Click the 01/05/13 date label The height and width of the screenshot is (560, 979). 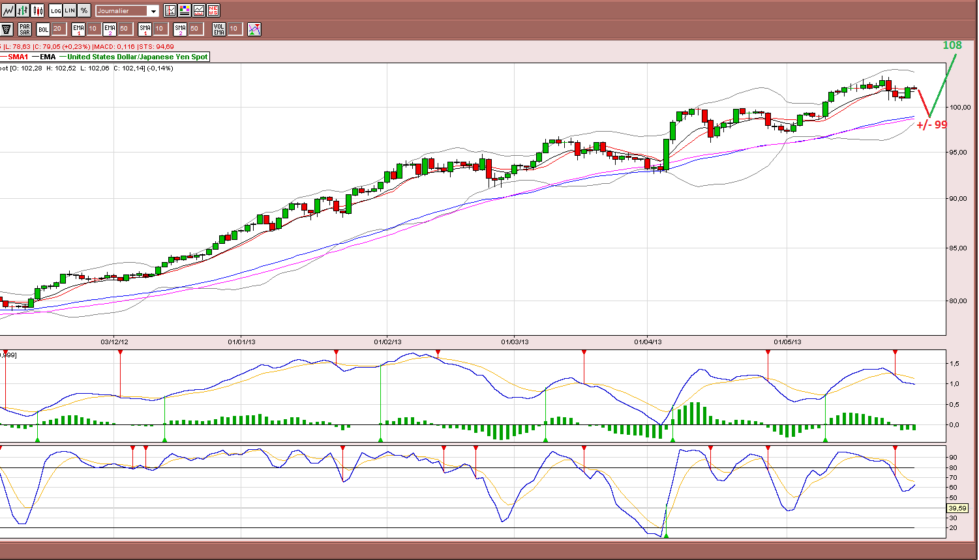(787, 342)
